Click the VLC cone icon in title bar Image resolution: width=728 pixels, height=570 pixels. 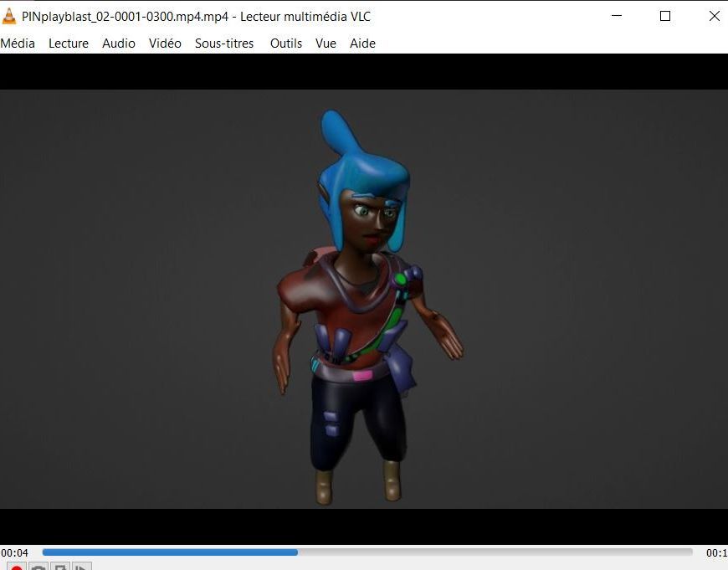[x=10, y=16]
